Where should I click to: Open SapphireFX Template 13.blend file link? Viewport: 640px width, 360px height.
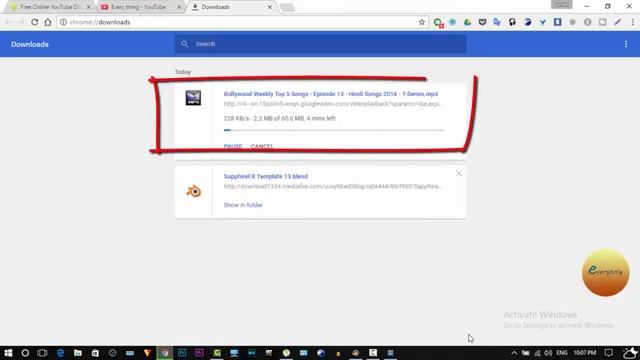tap(266, 176)
